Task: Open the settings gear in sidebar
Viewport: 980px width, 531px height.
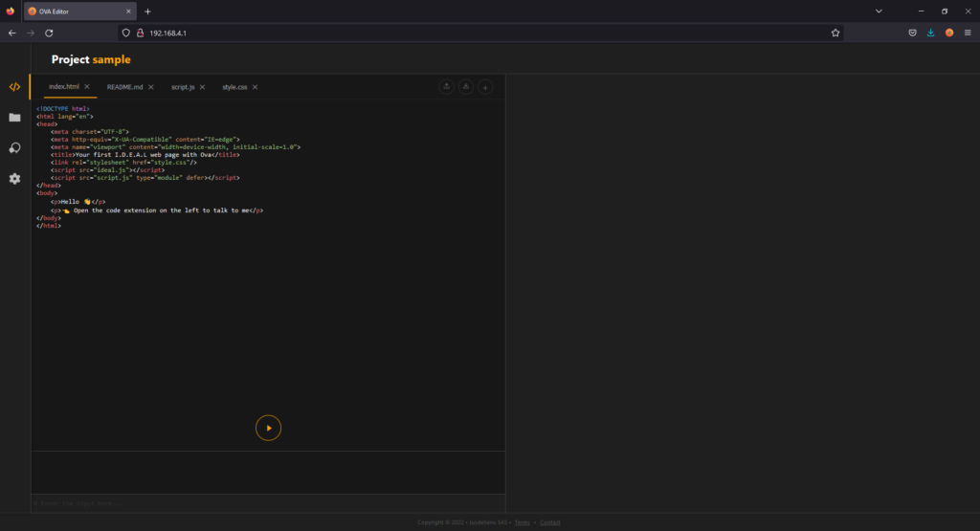Action: (14, 179)
